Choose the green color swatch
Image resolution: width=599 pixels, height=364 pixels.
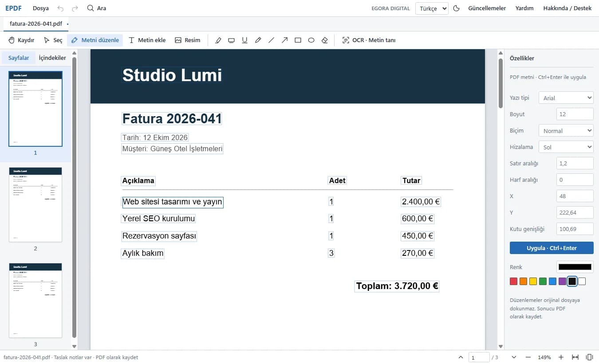click(543, 282)
